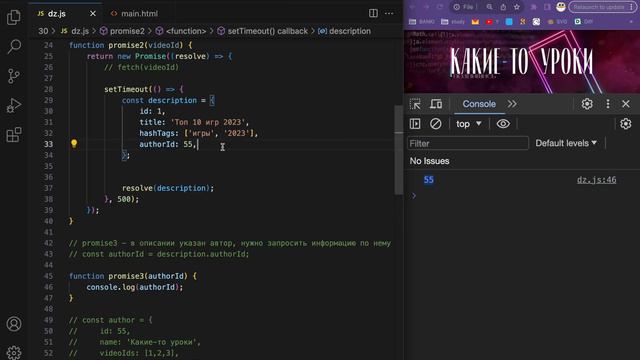This screenshot has height=360, width=640.
Task: Open editor More Actions ellipsis menu
Action: coord(389,13)
